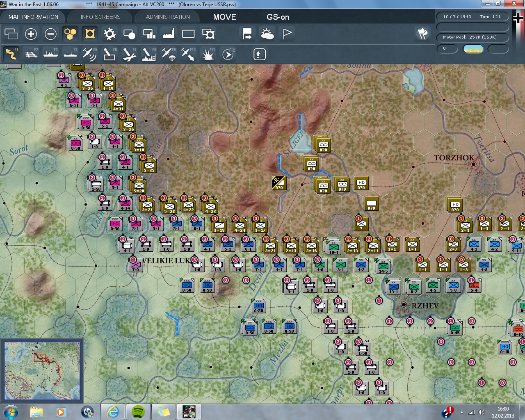The image size is (525, 420).
Task: Toggle the highlighted unit frame overlay button
Action: pos(90,34)
